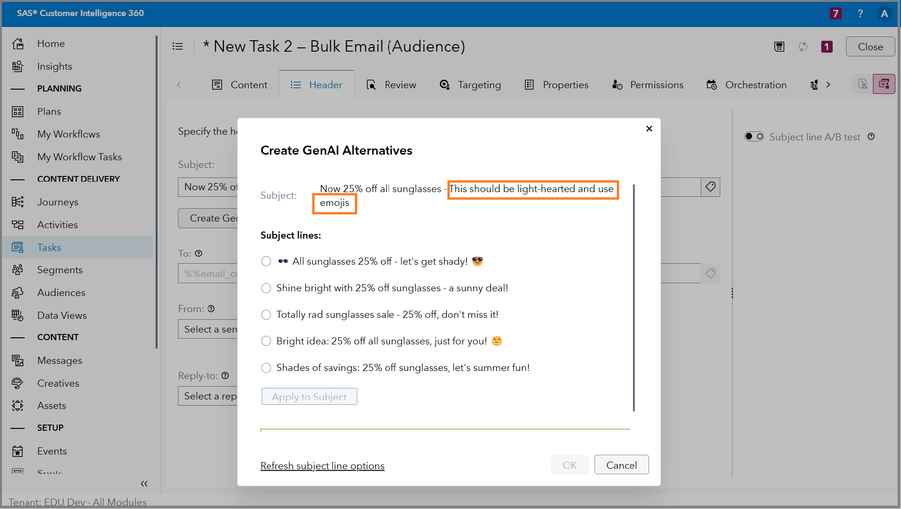This screenshot has width=901, height=509.
Task: Toggle the Subject line A/B test switch
Action: pyautogui.click(x=754, y=137)
